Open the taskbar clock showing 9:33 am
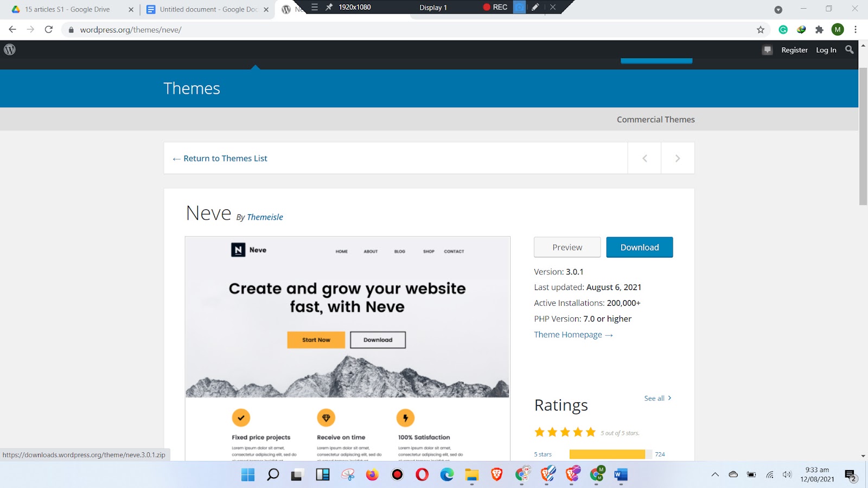 [x=817, y=474]
